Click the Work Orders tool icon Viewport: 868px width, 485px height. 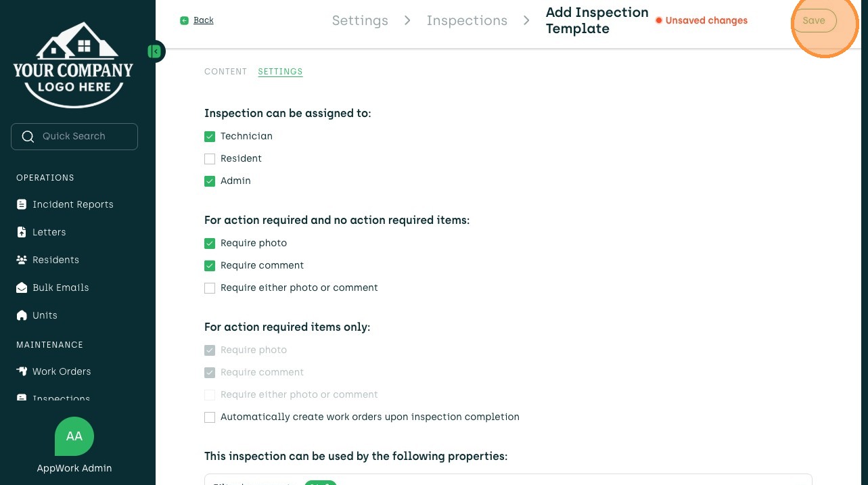22,371
